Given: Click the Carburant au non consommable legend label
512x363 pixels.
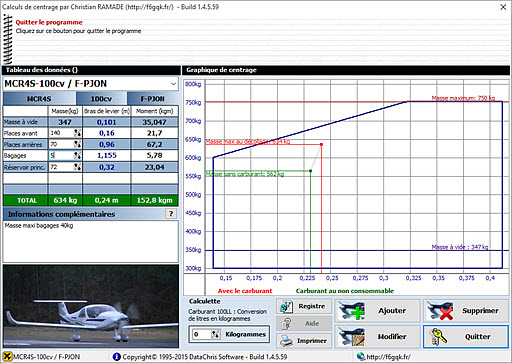Looking at the screenshot, I should [x=345, y=291].
